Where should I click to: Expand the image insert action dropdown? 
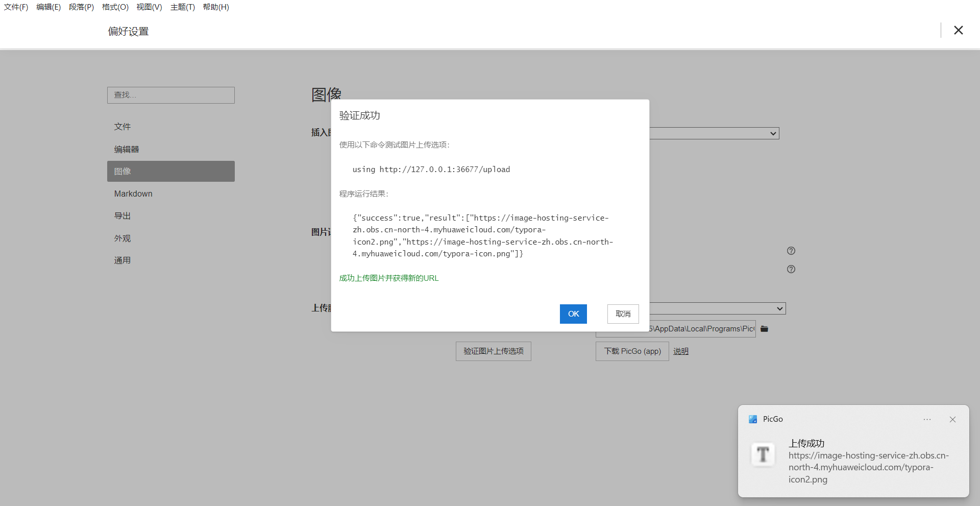point(714,133)
